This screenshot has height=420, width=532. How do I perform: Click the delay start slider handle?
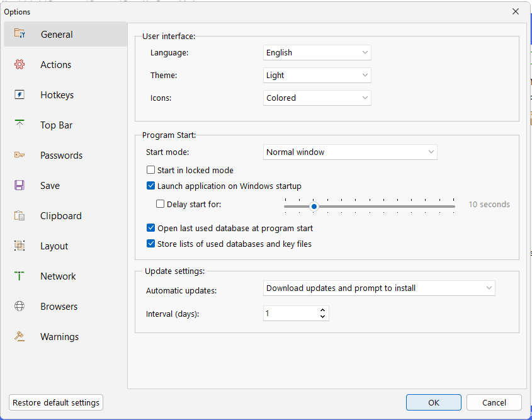coord(314,207)
